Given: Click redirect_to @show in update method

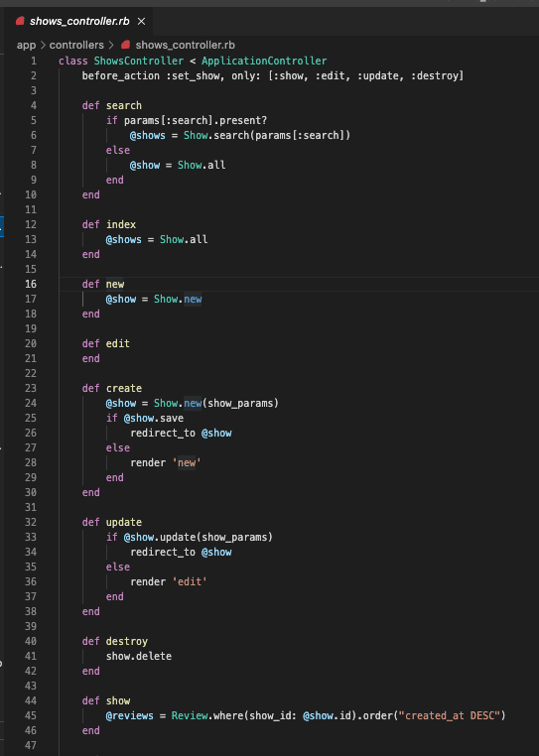Looking at the screenshot, I should tap(181, 552).
